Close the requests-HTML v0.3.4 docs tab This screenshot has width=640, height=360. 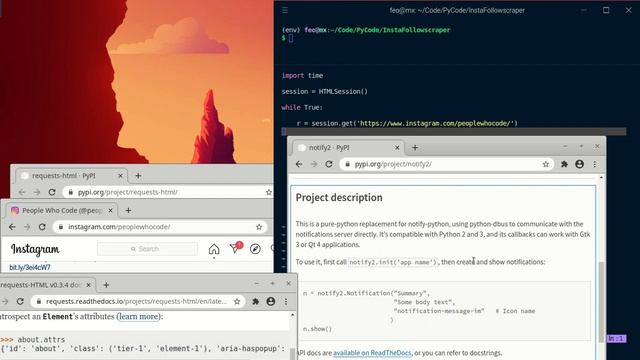coord(89,285)
